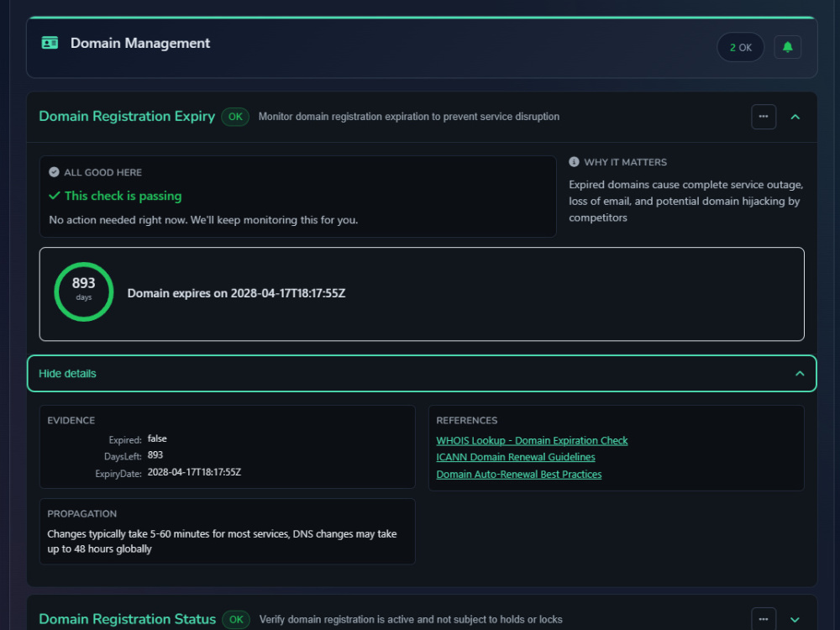The height and width of the screenshot is (630, 840).
Task: Click the 2 OK status badge
Action: click(740, 47)
